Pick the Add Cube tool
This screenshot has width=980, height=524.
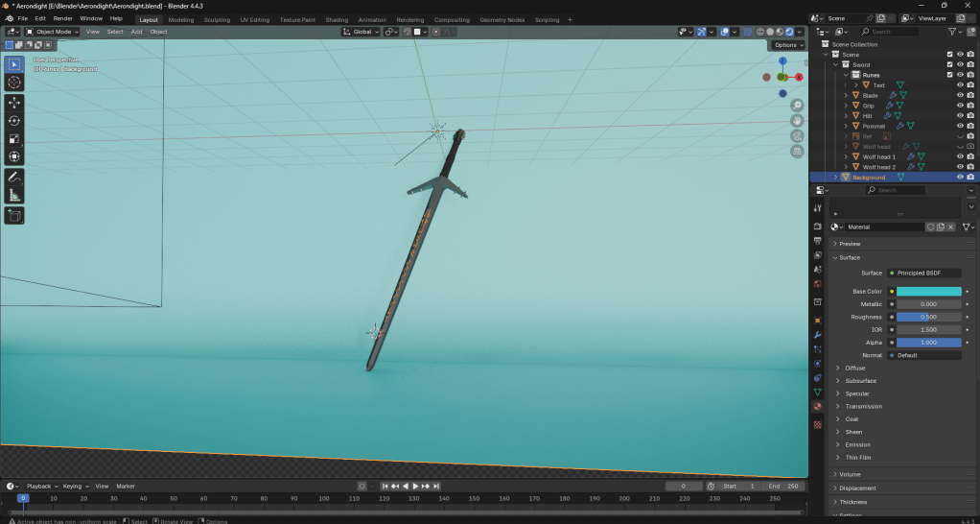(x=14, y=216)
